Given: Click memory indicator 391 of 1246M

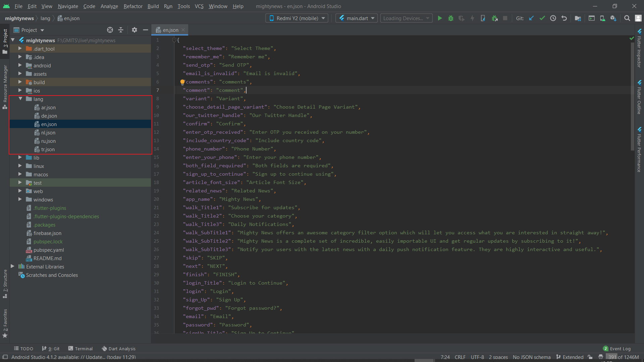Looking at the screenshot, I should (x=623, y=357).
